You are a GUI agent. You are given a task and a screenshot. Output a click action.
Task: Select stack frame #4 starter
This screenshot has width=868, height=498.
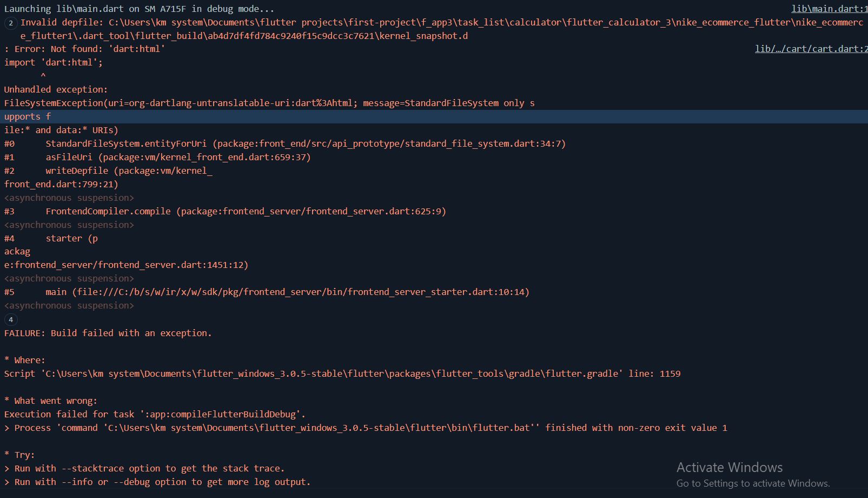[x=51, y=238]
